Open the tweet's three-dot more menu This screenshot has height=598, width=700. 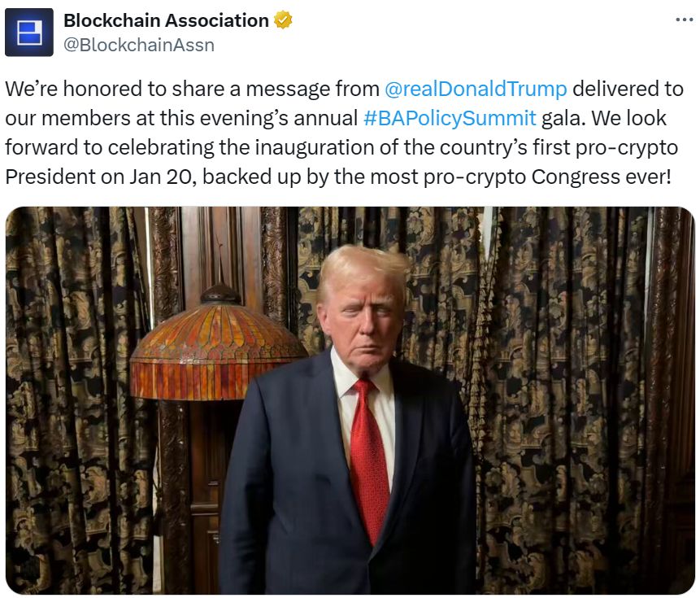click(x=684, y=20)
